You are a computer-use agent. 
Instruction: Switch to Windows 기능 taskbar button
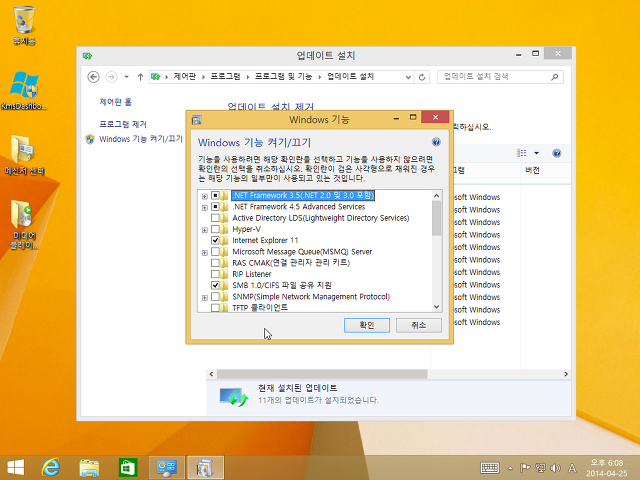pyautogui.click(x=205, y=468)
